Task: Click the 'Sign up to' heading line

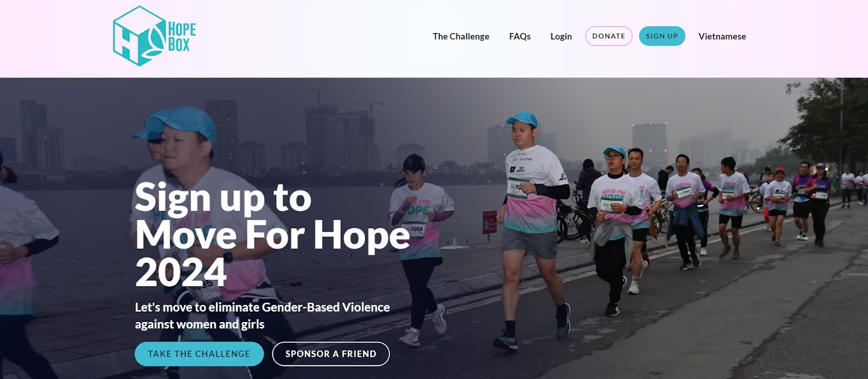Action: click(223, 198)
